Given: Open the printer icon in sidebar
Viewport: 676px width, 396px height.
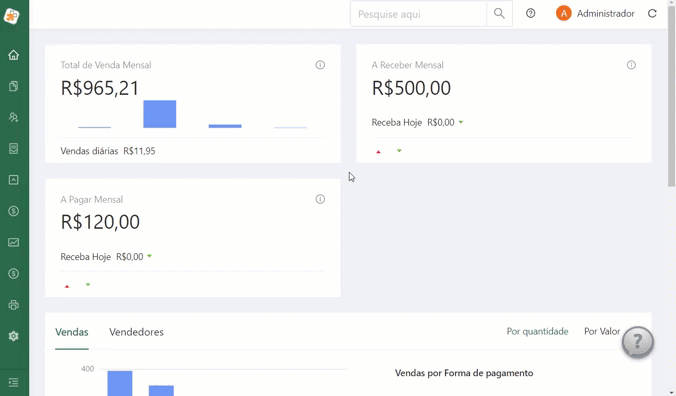Looking at the screenshot, I should [x=13, y=305].
